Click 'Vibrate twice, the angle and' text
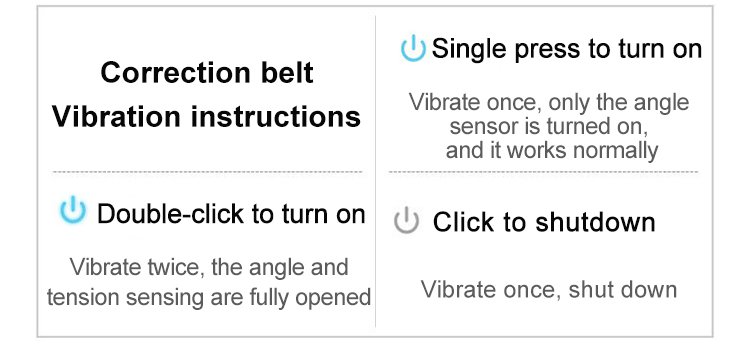 (x=209, y=267)
